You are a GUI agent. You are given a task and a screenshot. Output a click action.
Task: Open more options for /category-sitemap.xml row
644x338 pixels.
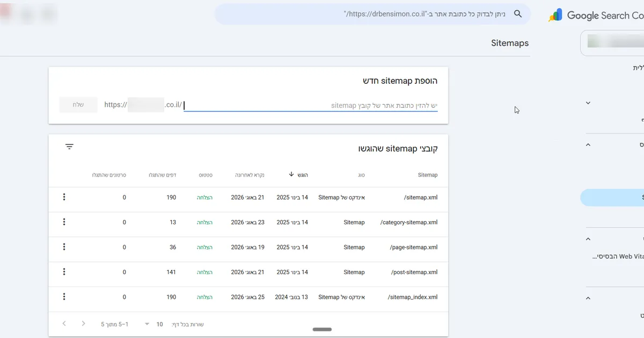64,222
